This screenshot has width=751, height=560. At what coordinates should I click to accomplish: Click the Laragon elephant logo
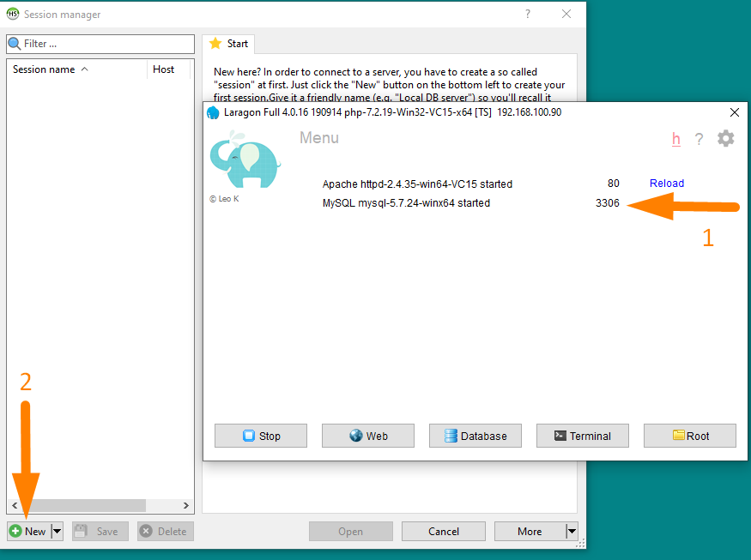pos(245,160)
